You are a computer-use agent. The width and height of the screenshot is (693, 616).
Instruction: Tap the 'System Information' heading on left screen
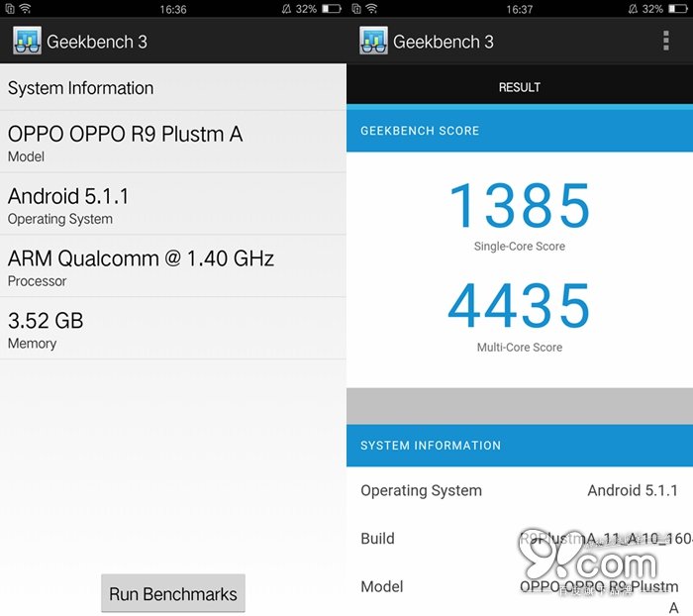click(80, 88)
